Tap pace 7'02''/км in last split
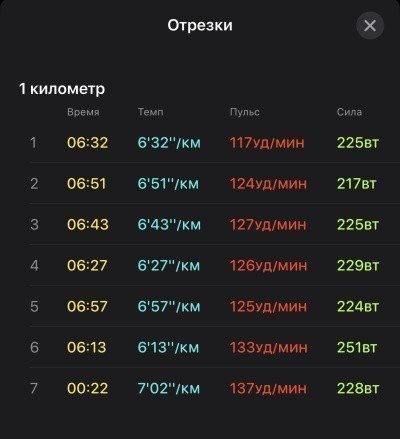400x439 pixels. point(169,388)
